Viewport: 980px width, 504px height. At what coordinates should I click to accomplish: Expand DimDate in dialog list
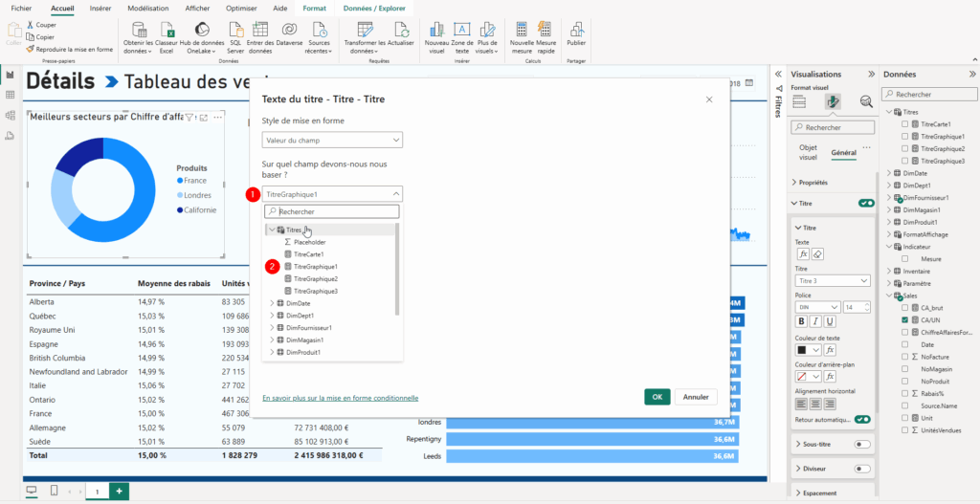272,303
